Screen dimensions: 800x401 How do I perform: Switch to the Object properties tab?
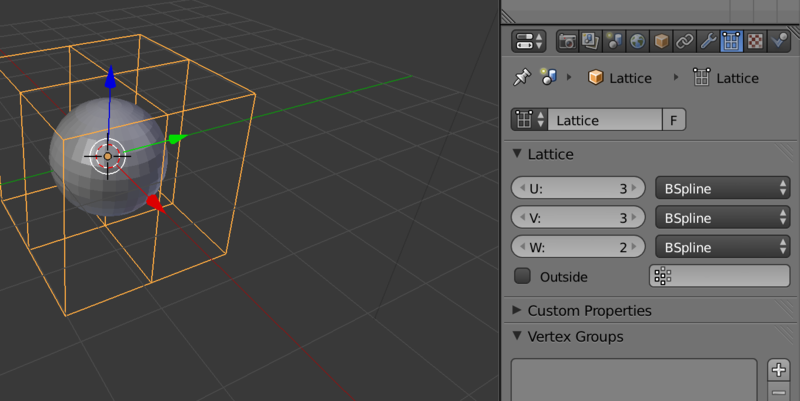[x=661, y=41]
